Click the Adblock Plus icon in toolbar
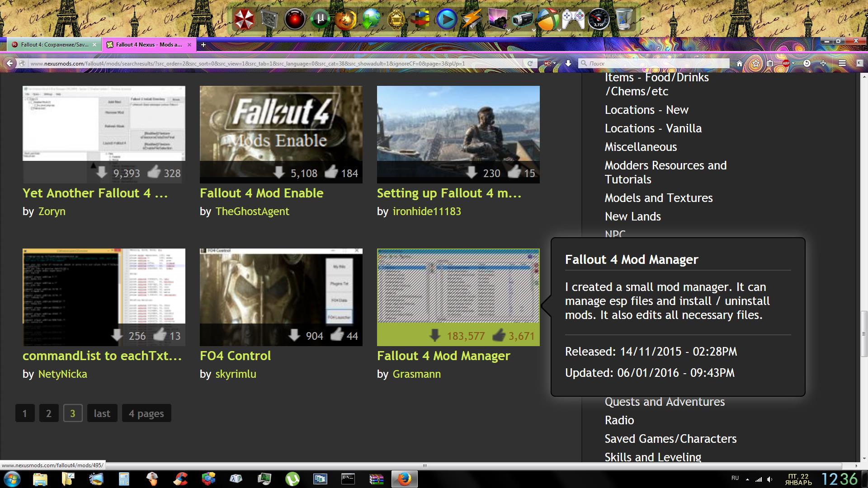The width and height of the screenshot is (868, 488). [786, 63]
